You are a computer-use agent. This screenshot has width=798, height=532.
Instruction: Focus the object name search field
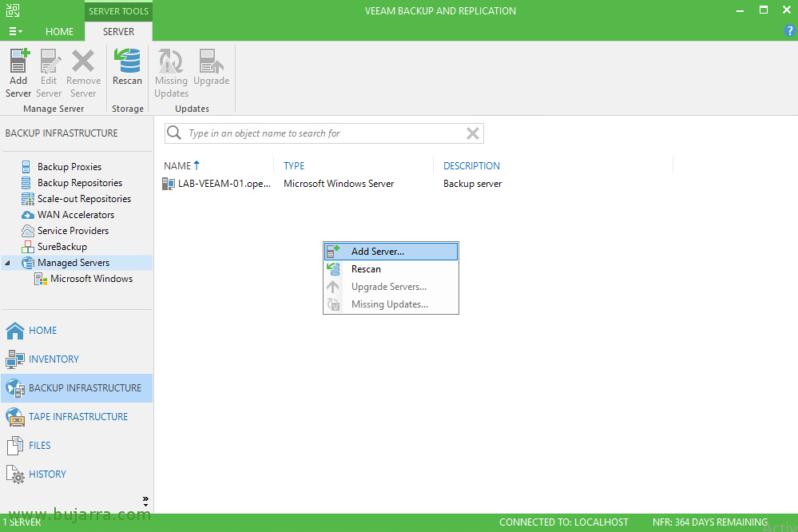pos(324,133)
